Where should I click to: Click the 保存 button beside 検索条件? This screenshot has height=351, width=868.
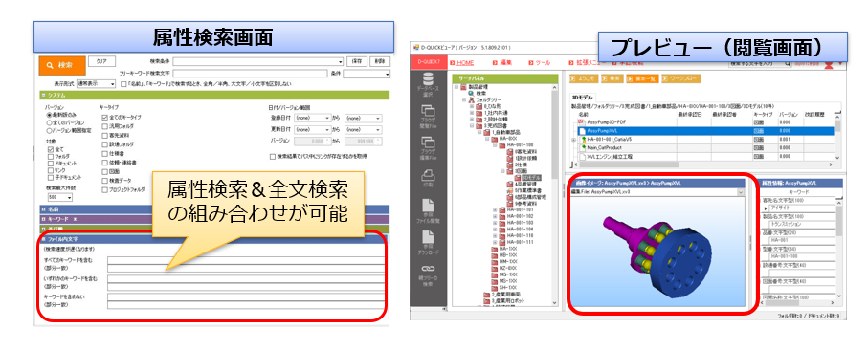coord(356,61)
